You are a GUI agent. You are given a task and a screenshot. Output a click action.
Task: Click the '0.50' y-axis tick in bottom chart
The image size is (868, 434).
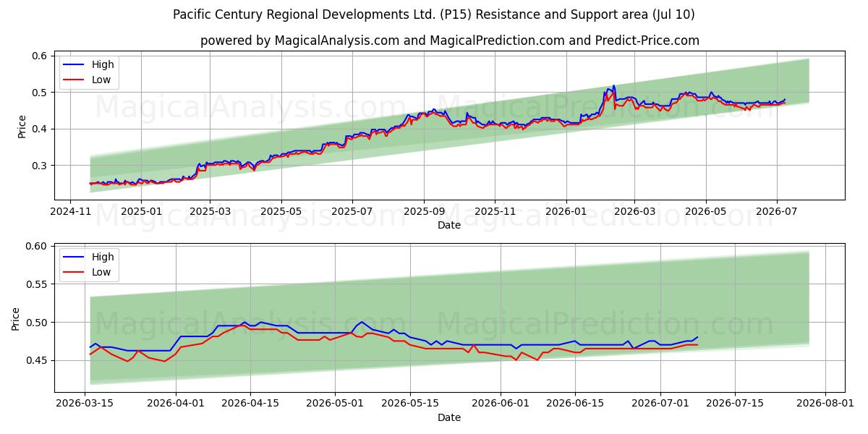coord(38,322)
